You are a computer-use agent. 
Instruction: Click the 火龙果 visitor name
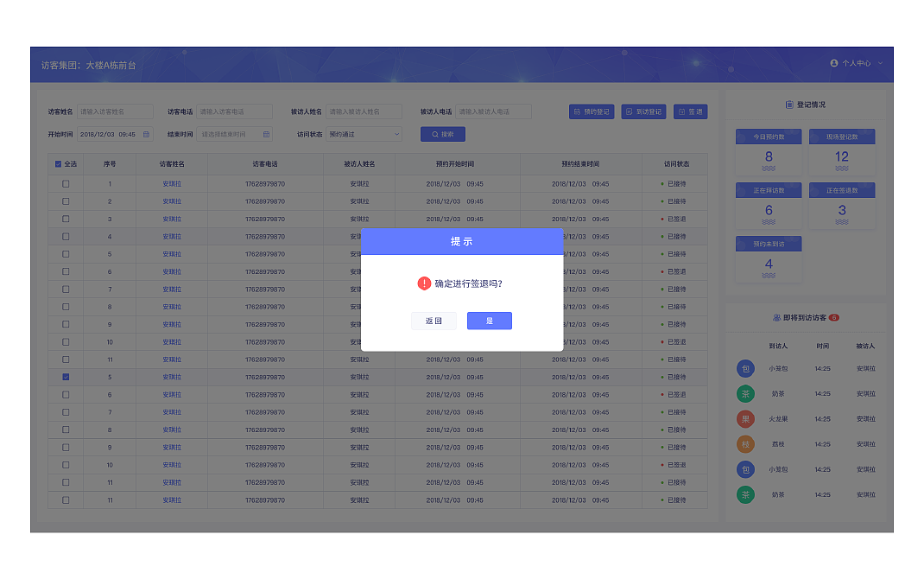778,419
